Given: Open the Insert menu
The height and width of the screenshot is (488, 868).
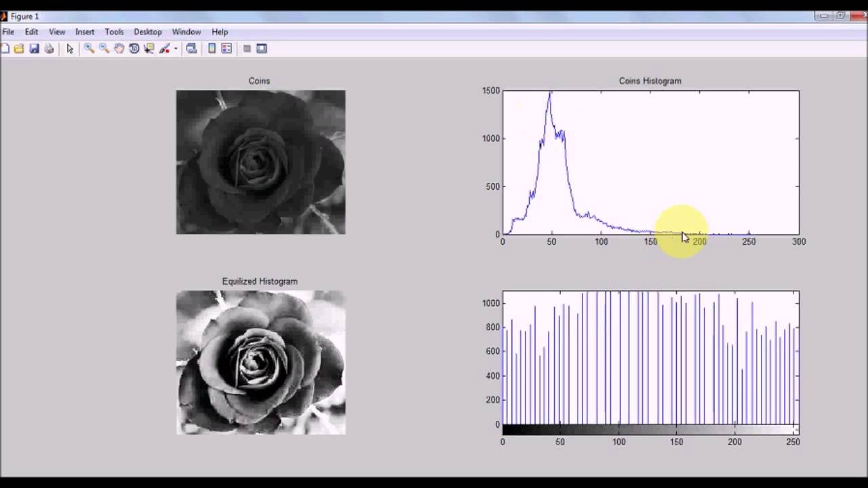Looking at the screenshot, I should coord(85,32).
